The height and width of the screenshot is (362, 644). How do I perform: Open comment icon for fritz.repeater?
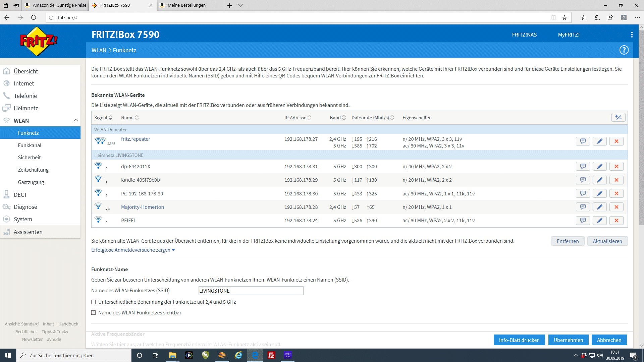pyautogui.click(x=583, y=141)
